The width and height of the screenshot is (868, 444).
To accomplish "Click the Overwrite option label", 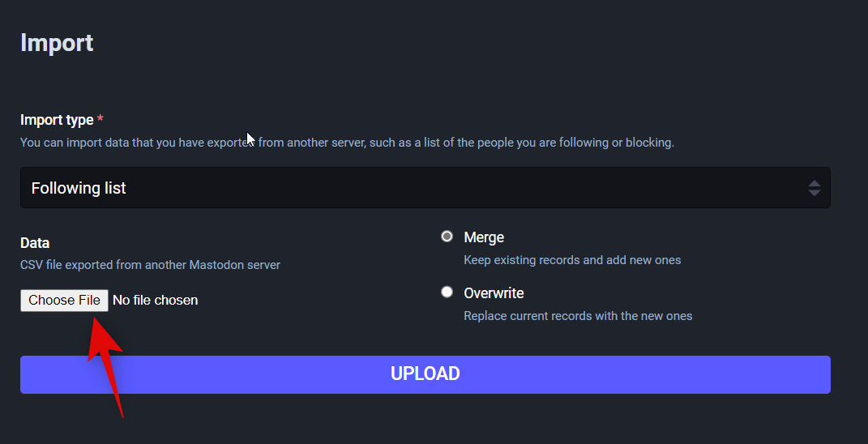I will (x=494, y=292).
